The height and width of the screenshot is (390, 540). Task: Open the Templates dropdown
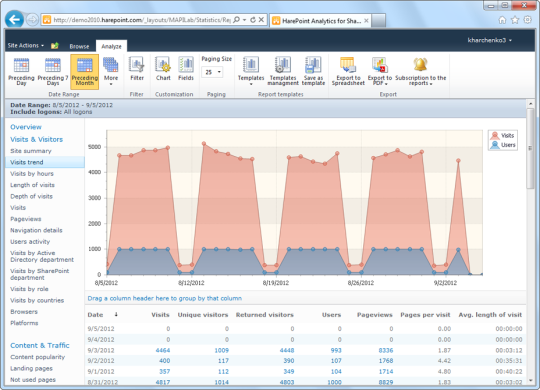tap(251, 71)
